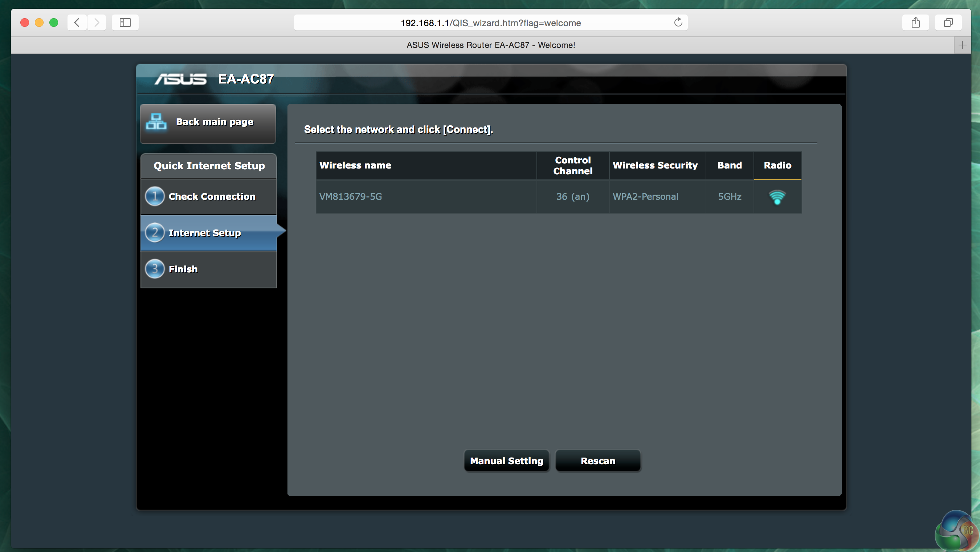This screenshot has width=980, height=552.
Task: Sort by the Radio column header
Action: click(777, 165)
